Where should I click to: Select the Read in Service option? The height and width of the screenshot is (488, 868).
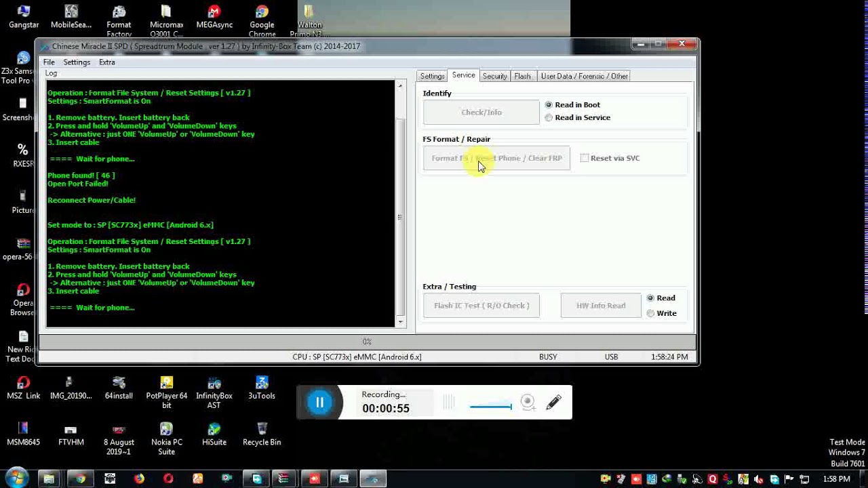578,117
